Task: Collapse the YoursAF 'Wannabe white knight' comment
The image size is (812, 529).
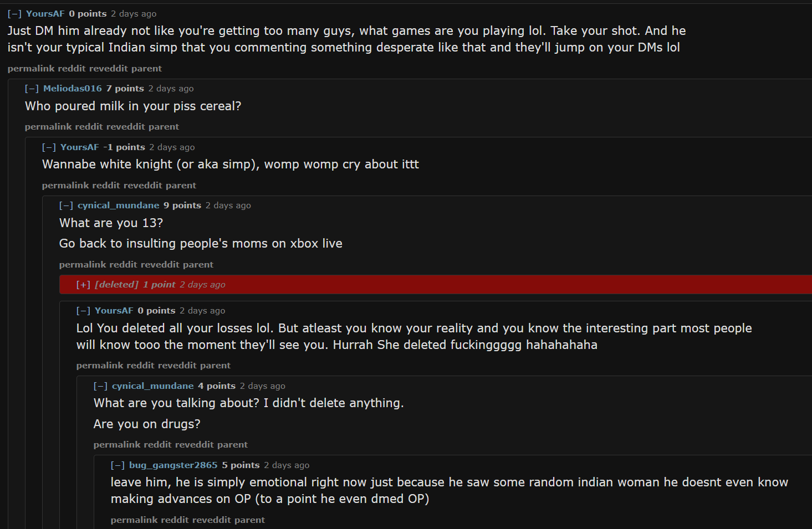Action: (49, 147)
